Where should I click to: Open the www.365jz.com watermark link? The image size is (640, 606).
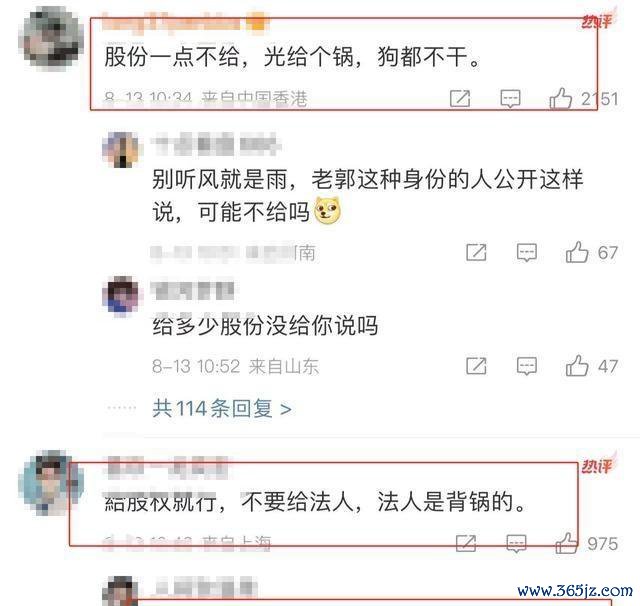pyautogui.click(x=575, y=590)
